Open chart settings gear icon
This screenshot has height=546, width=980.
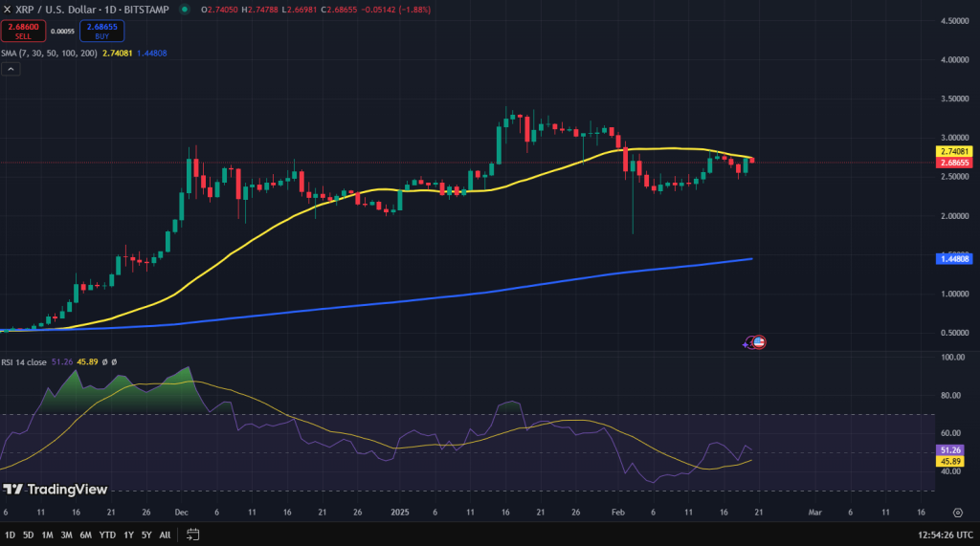click(957, 513)
